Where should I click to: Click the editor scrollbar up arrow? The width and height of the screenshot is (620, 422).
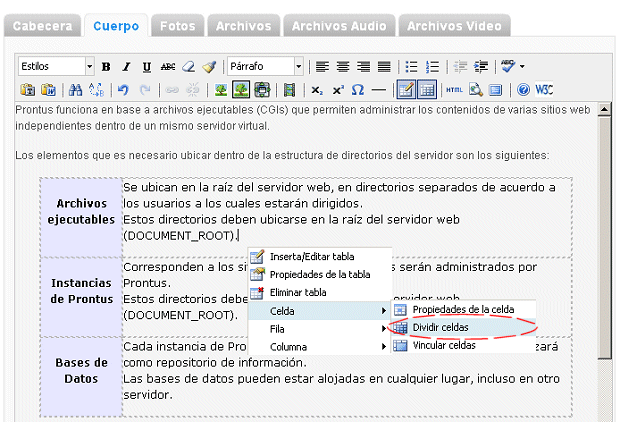[x=604, y=109]
